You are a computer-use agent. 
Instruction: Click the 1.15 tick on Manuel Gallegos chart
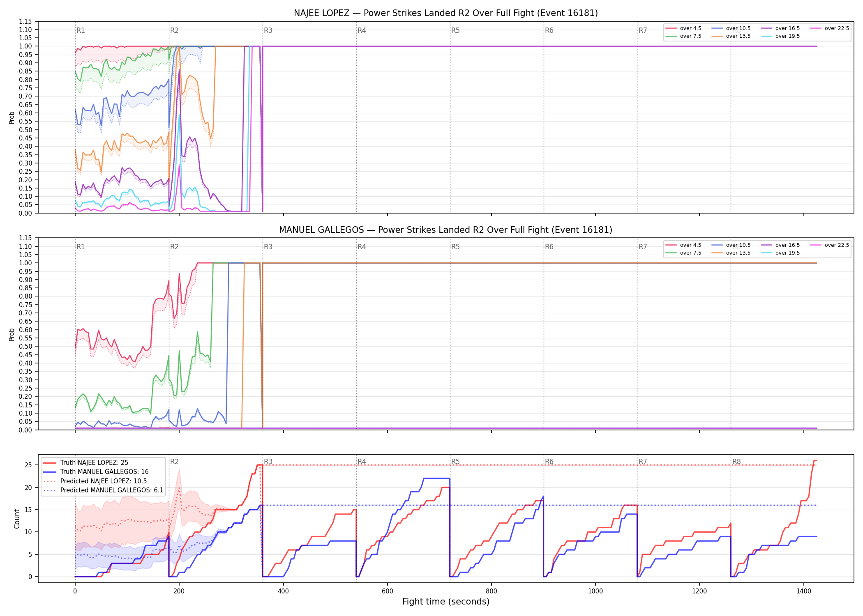25,238
